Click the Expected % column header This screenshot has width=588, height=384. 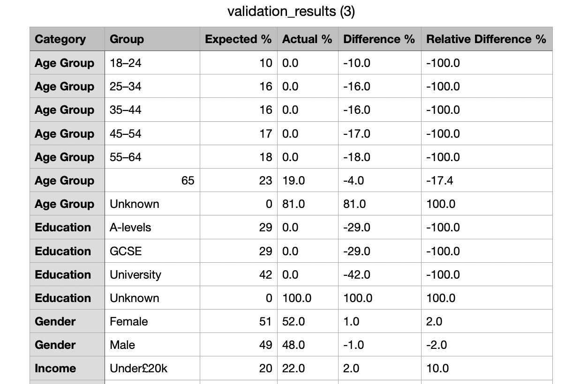tap(238, 39)
